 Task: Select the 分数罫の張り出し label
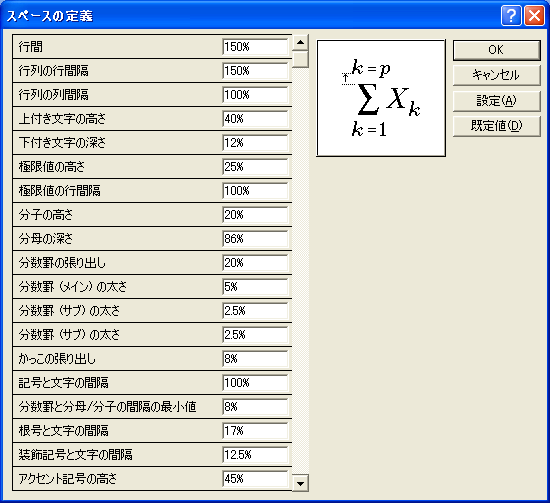[x=62, y=263]
